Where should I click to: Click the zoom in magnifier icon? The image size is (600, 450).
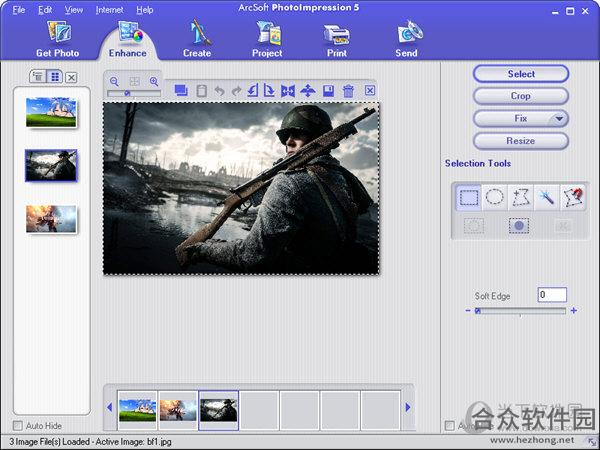[x=154, y=81]
